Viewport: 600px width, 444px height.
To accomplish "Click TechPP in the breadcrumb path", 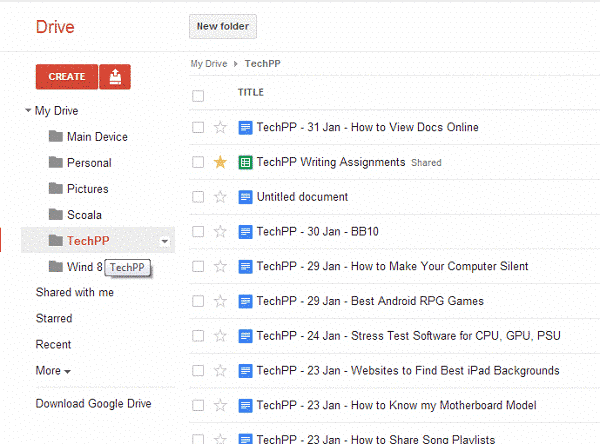I will click(262, 64).
